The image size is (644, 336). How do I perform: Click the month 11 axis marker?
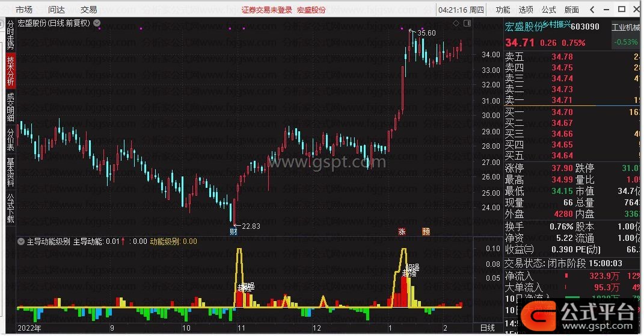click(x=241, y=328)
